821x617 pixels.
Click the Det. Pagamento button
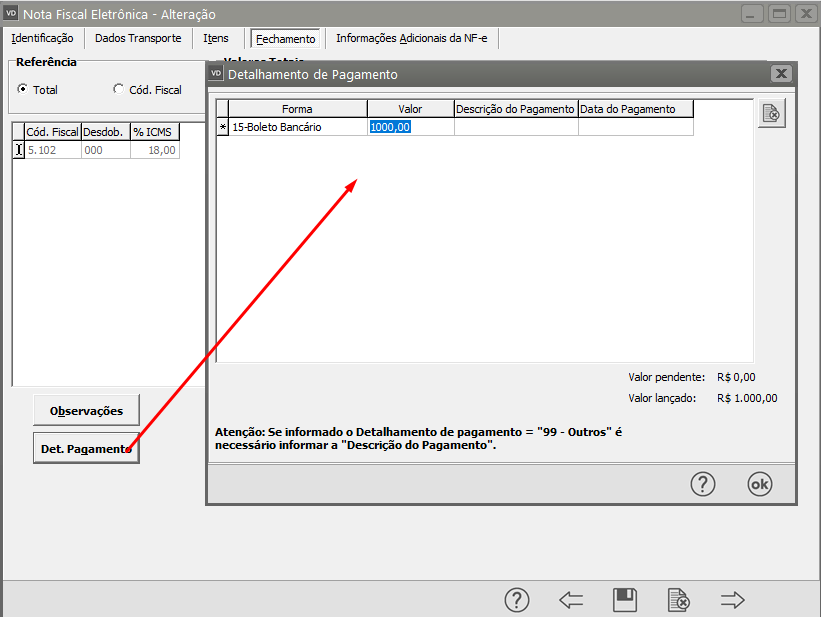[86, 449]
